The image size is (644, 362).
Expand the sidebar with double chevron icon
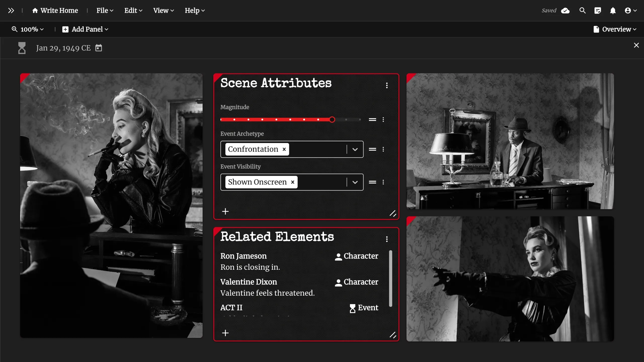(11, 11)
